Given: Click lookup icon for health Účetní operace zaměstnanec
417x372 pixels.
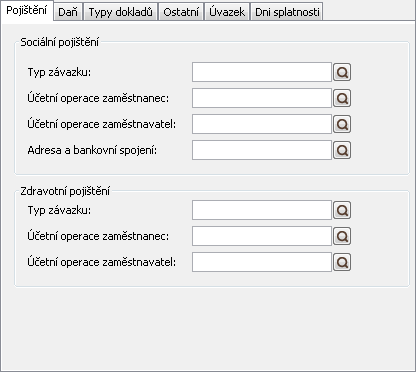Looking at the screenshot, I should click(342, 236).
